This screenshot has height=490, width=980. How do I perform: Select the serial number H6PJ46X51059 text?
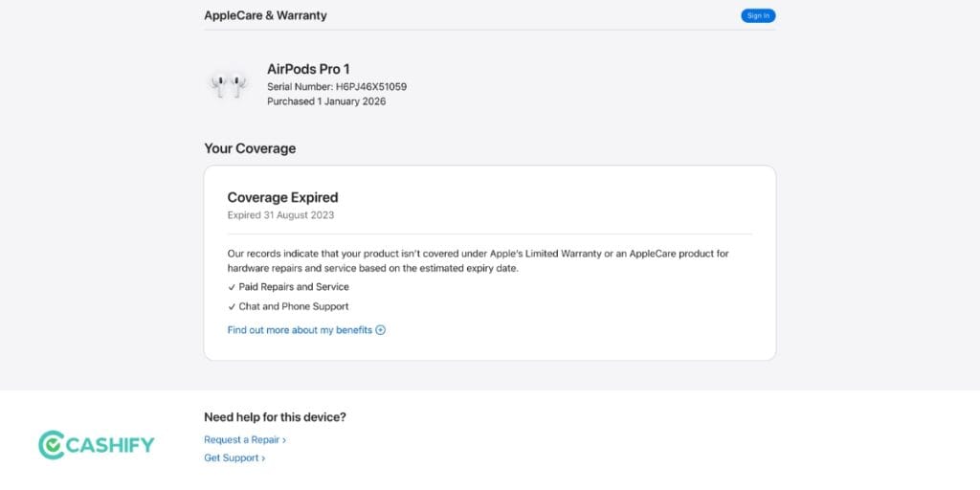coord(371,87)
